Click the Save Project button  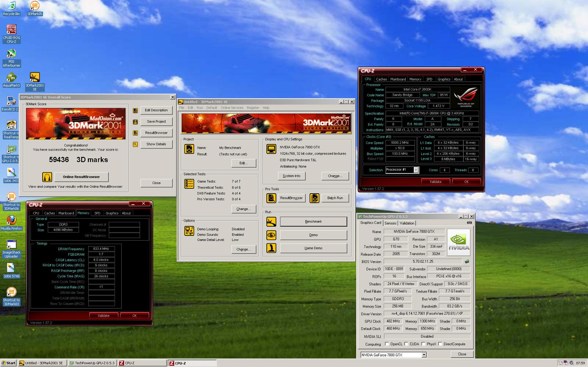pyautogui.click(x=156, y=122)
